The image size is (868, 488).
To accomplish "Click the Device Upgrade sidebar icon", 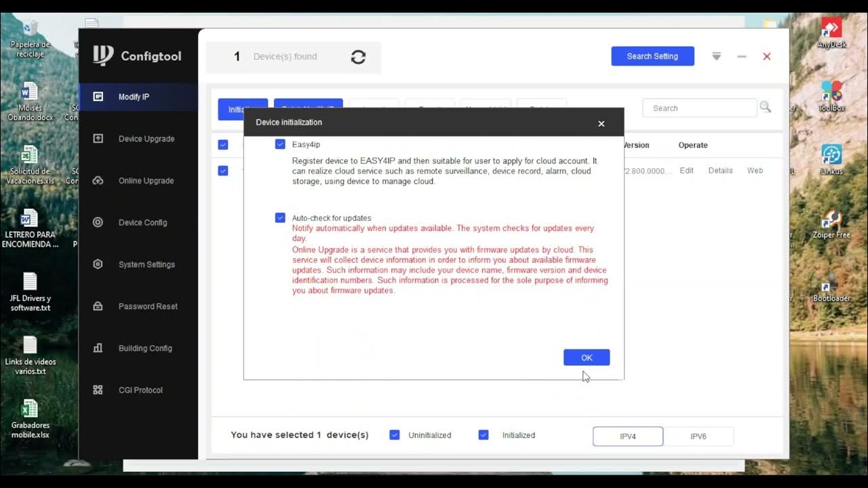I will click(98, 138).
